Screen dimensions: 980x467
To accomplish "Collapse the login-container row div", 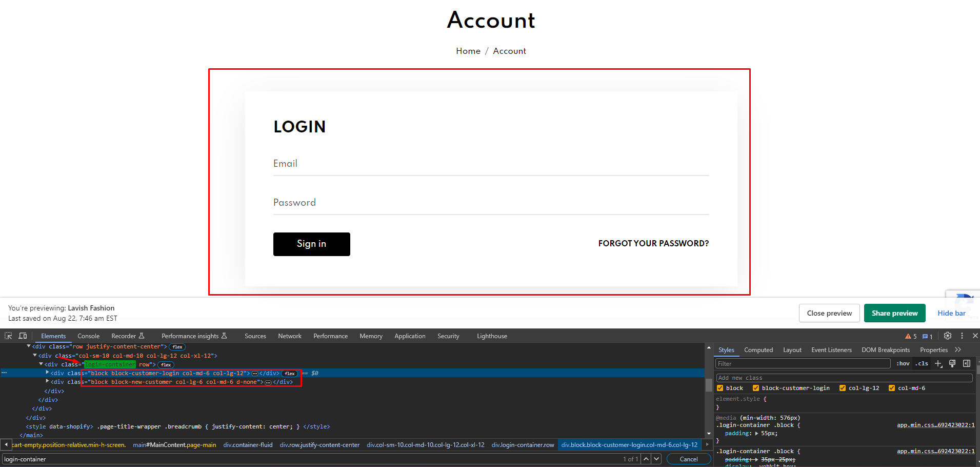I will [41, 364].
